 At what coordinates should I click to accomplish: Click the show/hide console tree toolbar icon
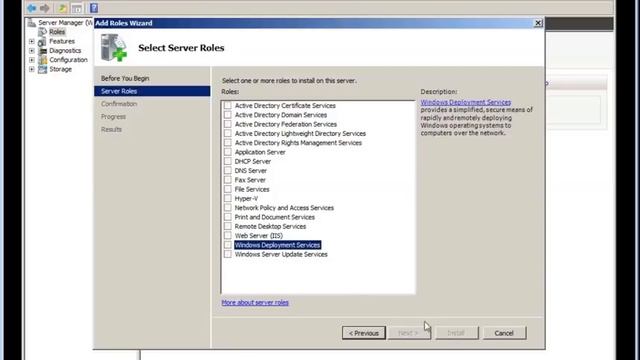point(77,8)
